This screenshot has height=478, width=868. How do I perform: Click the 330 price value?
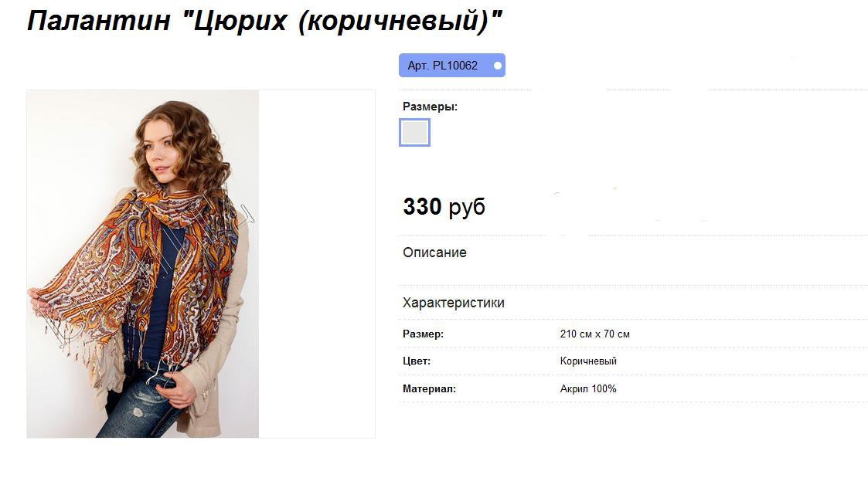pos(422,206)
